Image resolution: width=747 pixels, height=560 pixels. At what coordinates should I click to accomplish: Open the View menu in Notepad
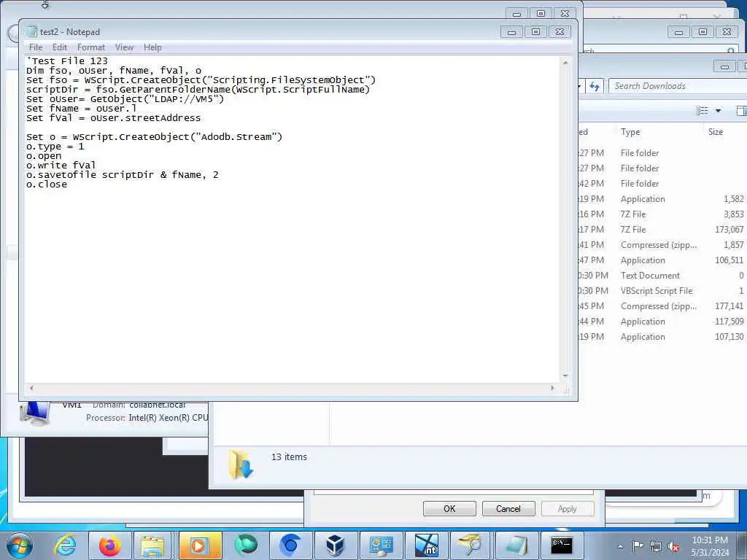[x=124, y=47]
